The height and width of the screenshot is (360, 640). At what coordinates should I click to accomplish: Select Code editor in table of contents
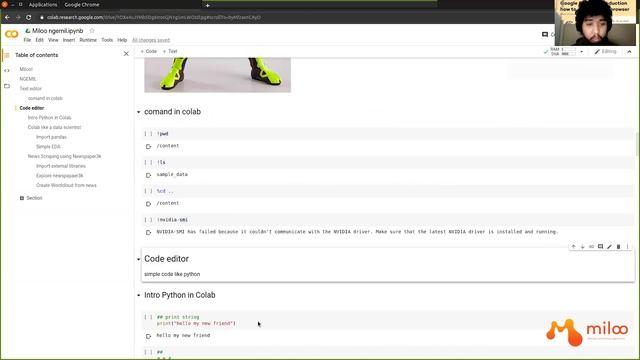(32, 108)
